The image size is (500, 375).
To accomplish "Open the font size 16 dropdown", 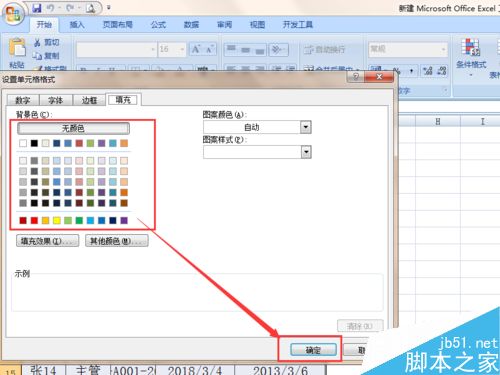I will point(182,49).
